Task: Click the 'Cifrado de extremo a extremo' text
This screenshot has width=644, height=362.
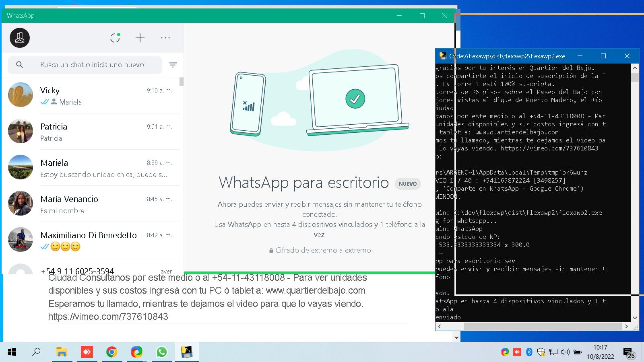Action: pyautogui.click(x=323, y=250)
